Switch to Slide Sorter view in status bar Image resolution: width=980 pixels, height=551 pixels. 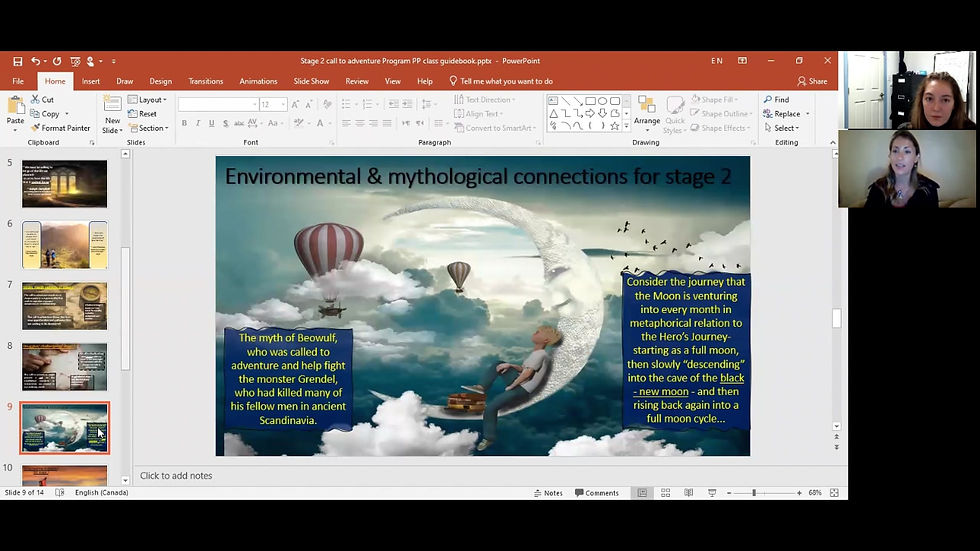[665, 493]
